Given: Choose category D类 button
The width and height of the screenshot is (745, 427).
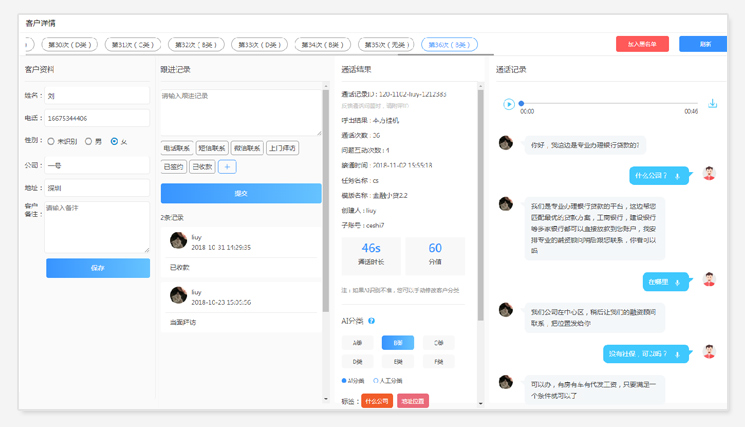Looking at the screenshot, I should tap(357, 361).
